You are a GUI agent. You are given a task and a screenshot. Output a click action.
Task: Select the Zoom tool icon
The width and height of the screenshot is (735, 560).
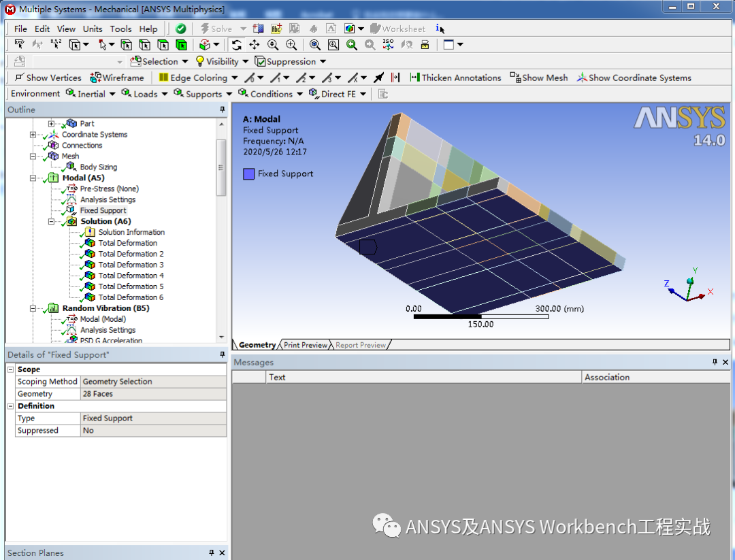(273, 45)
